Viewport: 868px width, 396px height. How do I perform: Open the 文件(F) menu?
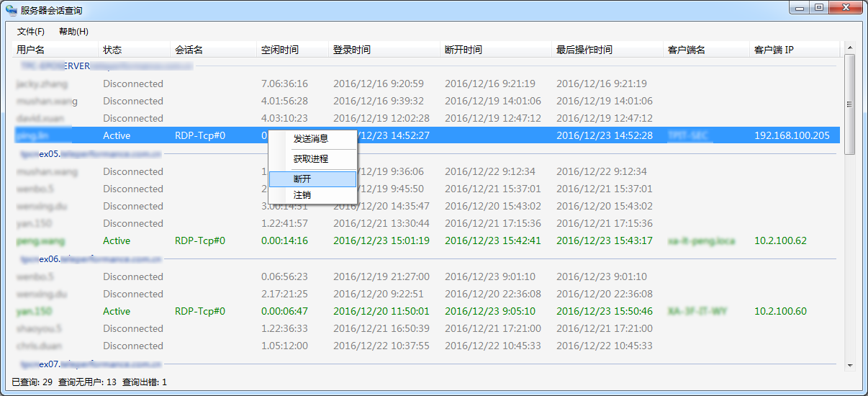click(31, 32)
